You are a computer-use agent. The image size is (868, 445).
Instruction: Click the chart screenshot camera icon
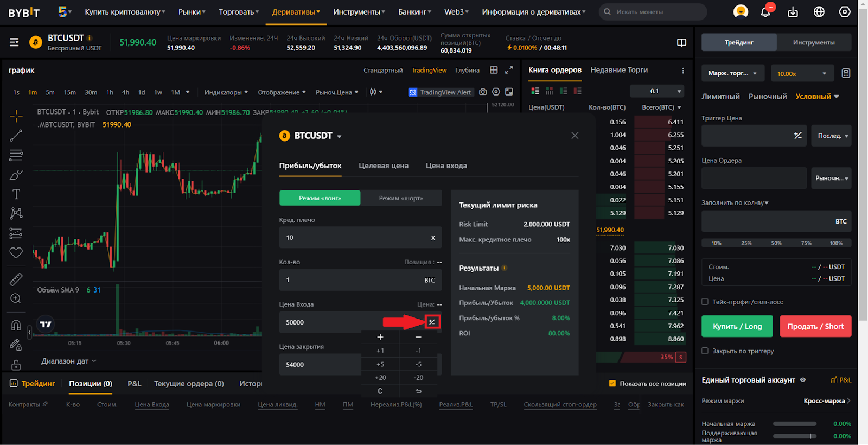click(x=483, y=92)
